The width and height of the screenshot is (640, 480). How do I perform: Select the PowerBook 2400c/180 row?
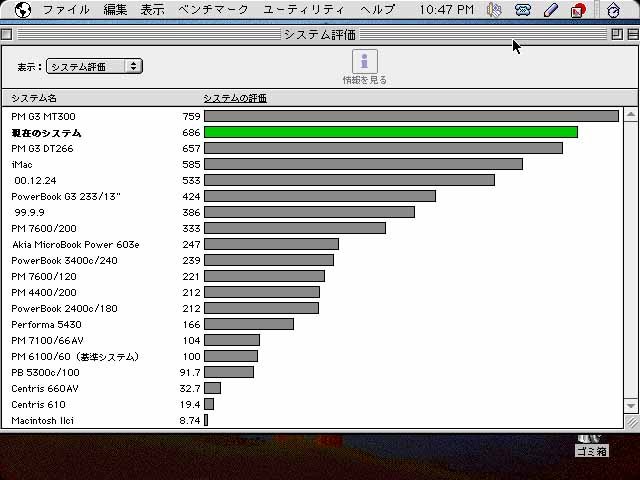(312, 308)
